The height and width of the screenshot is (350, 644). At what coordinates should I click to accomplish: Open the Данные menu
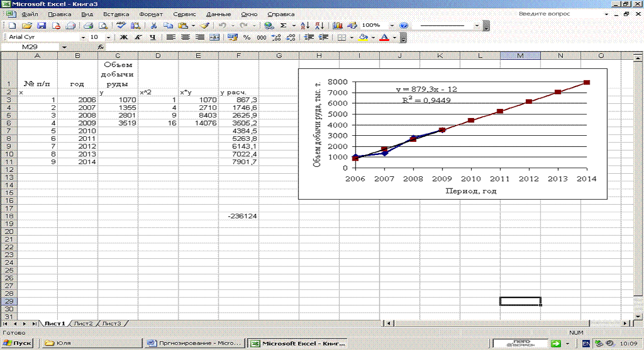click(219, 14)
